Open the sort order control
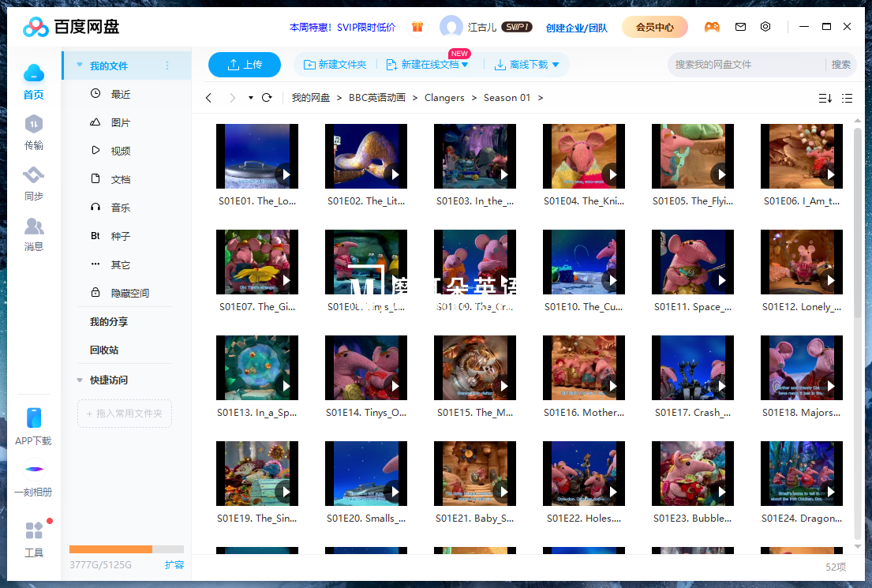 [824, 97]
